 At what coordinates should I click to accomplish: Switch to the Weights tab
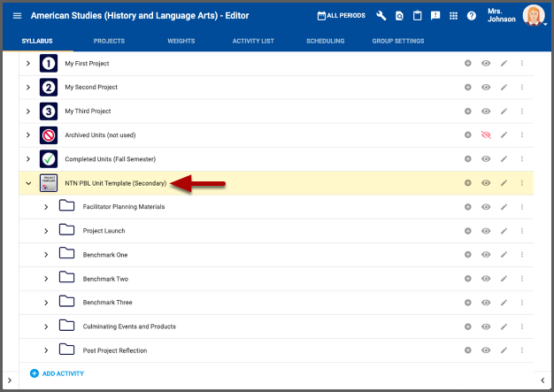pyautogui.click(x=181, y=41)
